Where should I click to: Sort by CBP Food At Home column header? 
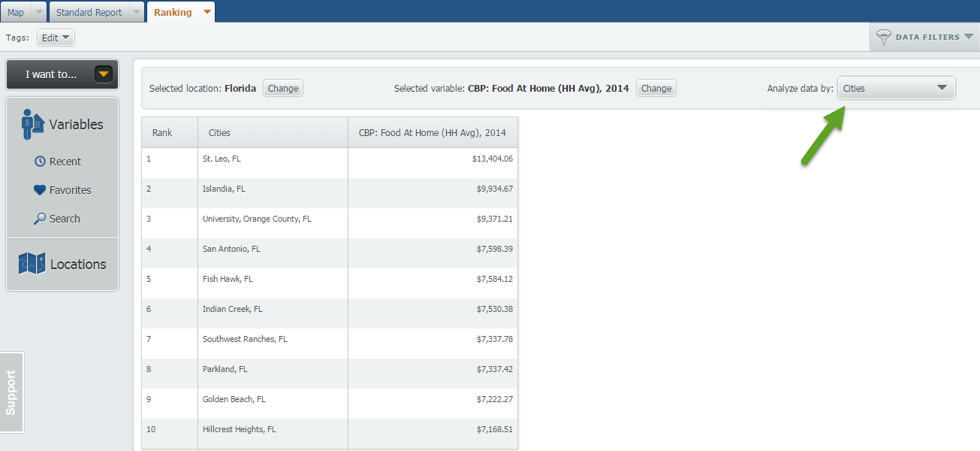433,132
